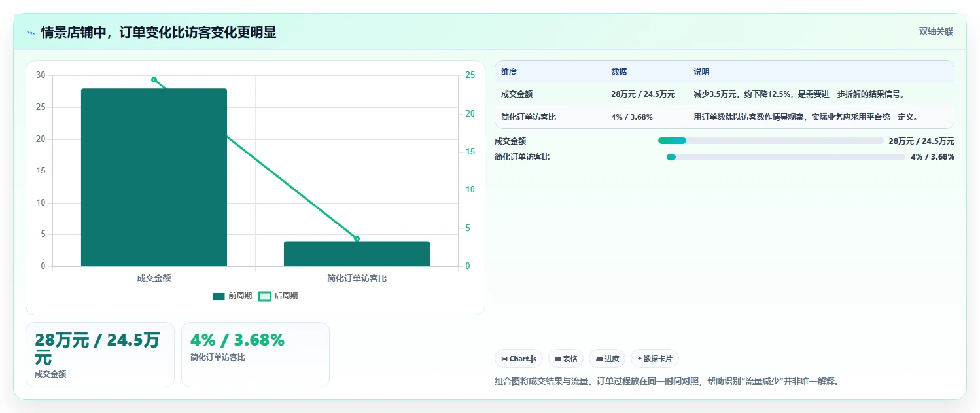
Task: Click the short 简化订单访客比 bar
Action: click(357, 254)
